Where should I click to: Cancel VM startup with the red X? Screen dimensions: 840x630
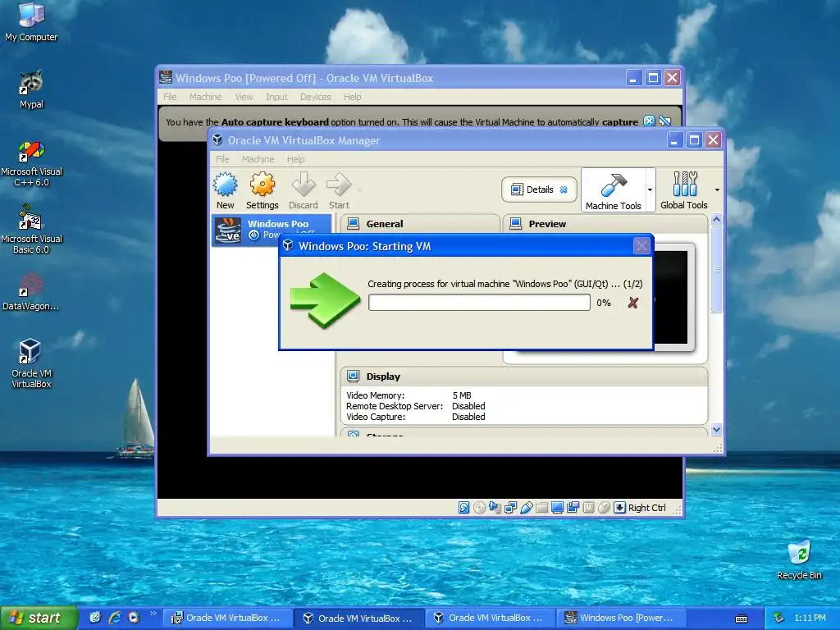[632, 303]
